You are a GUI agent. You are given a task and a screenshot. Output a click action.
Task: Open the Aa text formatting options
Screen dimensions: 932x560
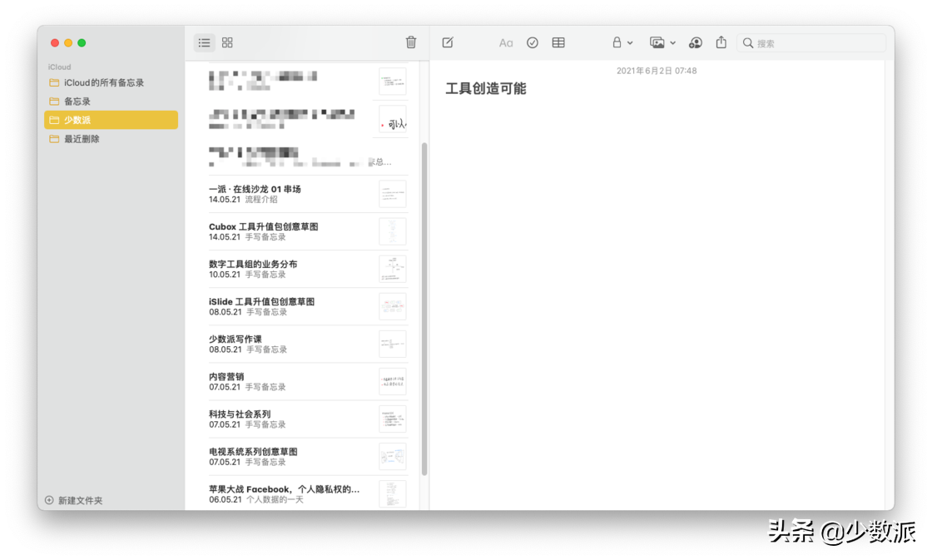[506, 42]
